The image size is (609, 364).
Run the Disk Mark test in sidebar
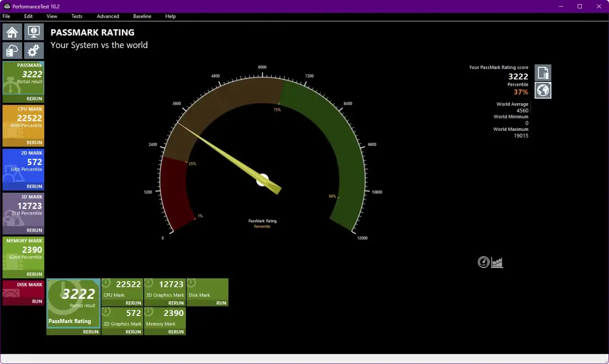click(x=37, y=301)
